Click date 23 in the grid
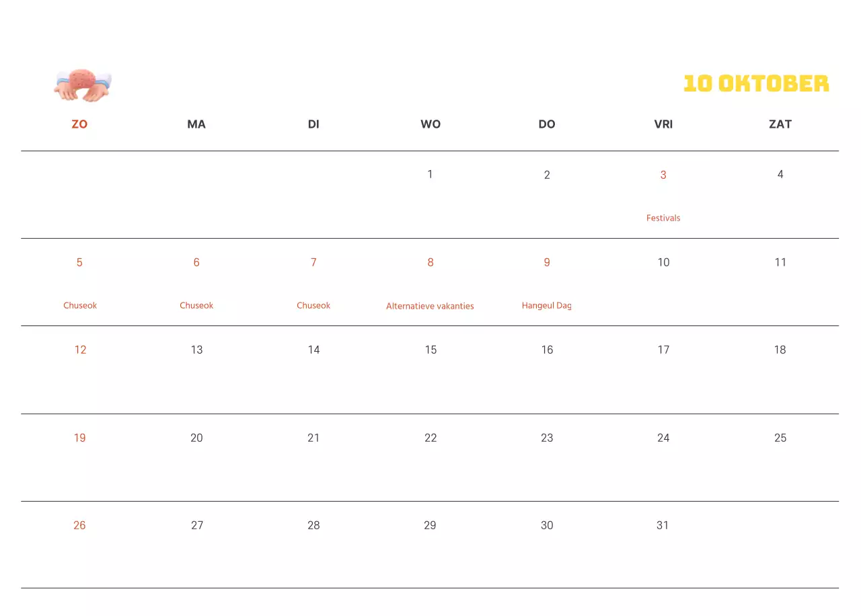This screenshot has width=861, height=616. click(x=547, y=438)
